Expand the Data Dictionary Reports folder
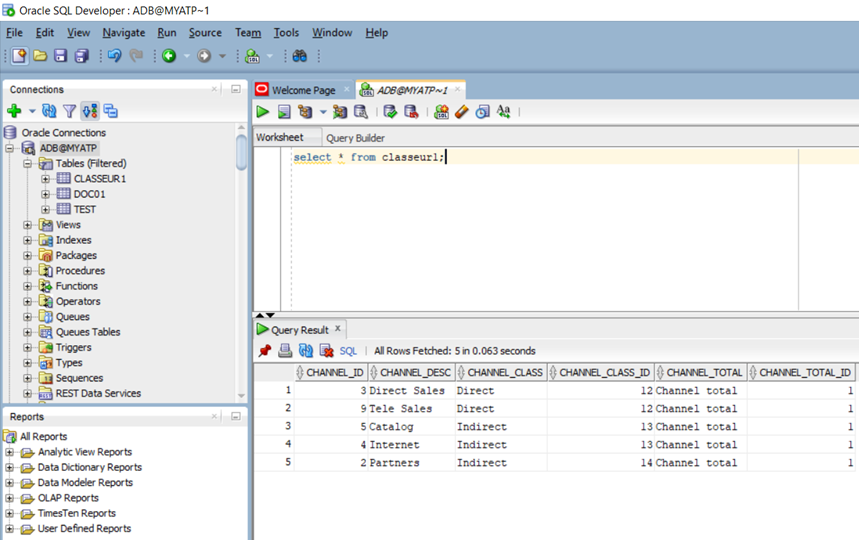859x540 pixels. click(9, 467)
